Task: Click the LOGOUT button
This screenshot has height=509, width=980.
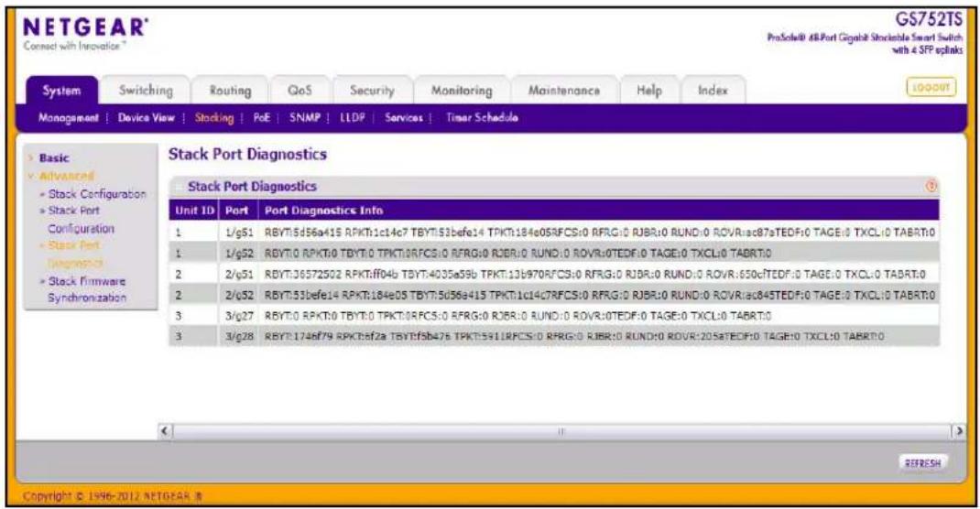Action: [x=931, y=88]
